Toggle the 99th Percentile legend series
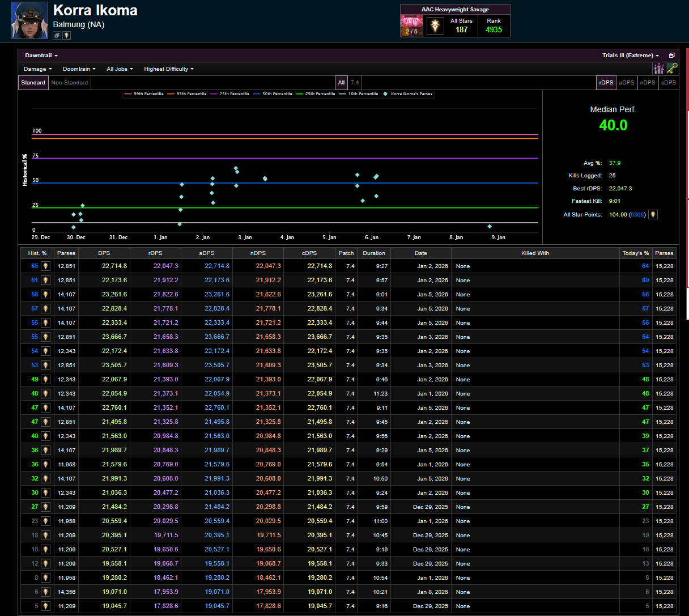Screen dimensions: 689x616 (x=144, y=94)
